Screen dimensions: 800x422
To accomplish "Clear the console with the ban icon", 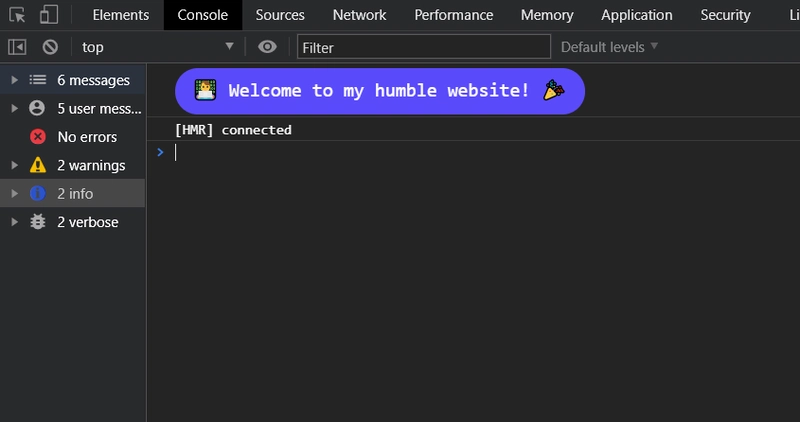I will pyautogui.click(x=50, y=47).
